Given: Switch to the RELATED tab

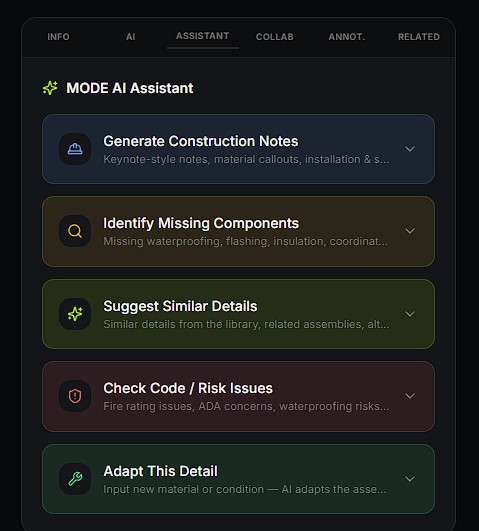Looking at the screenshot, I should [x=419, y=37].
